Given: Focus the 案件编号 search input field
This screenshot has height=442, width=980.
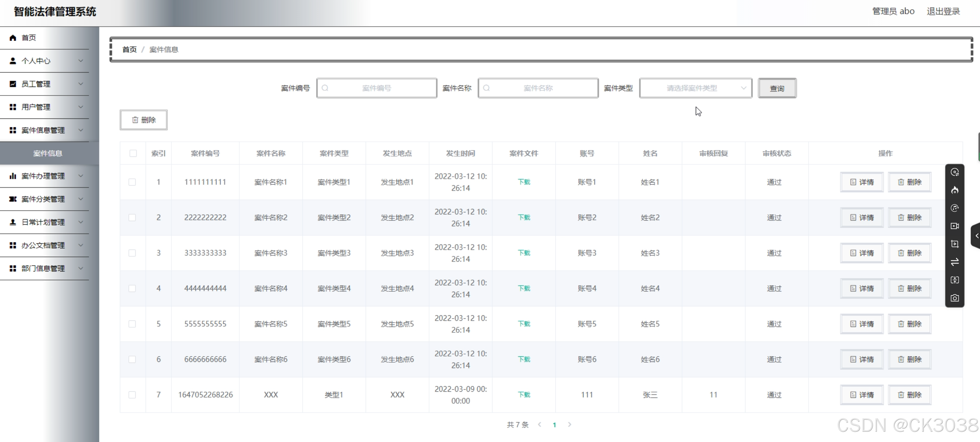Looking at the screenshot, I should click(x=376, y=88).
